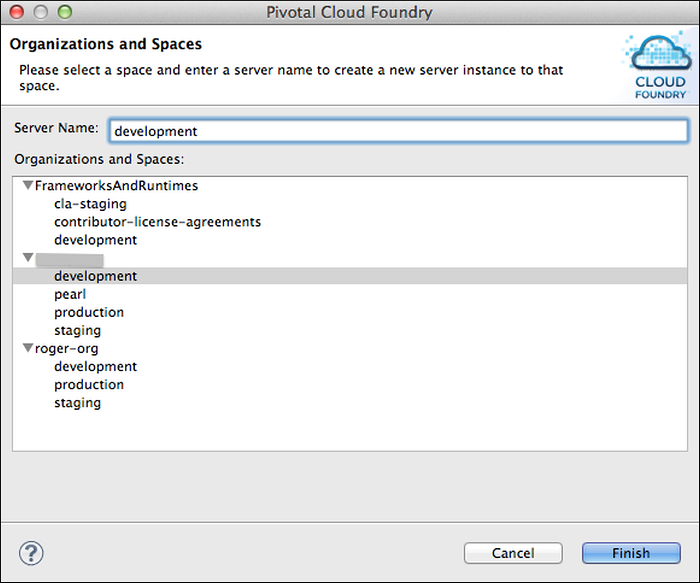Select cla-staging space
700x583 pixels.
tap(90, 204)
